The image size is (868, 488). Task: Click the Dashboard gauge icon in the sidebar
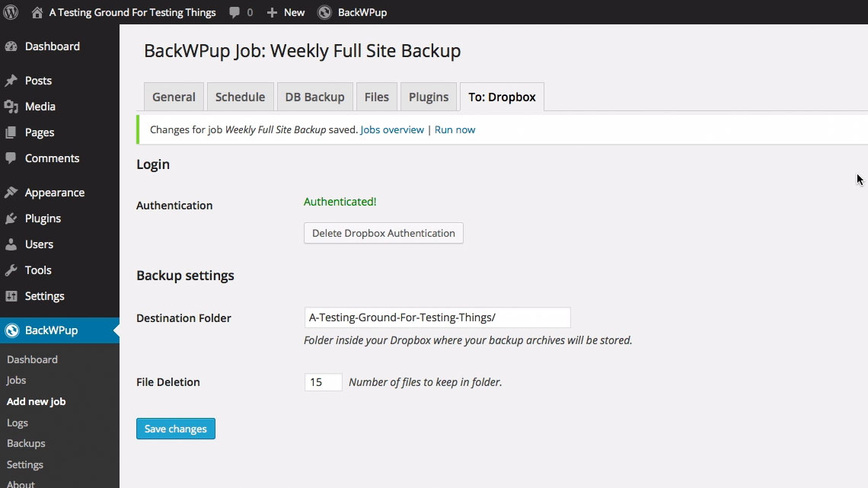[x=11, y=46]
